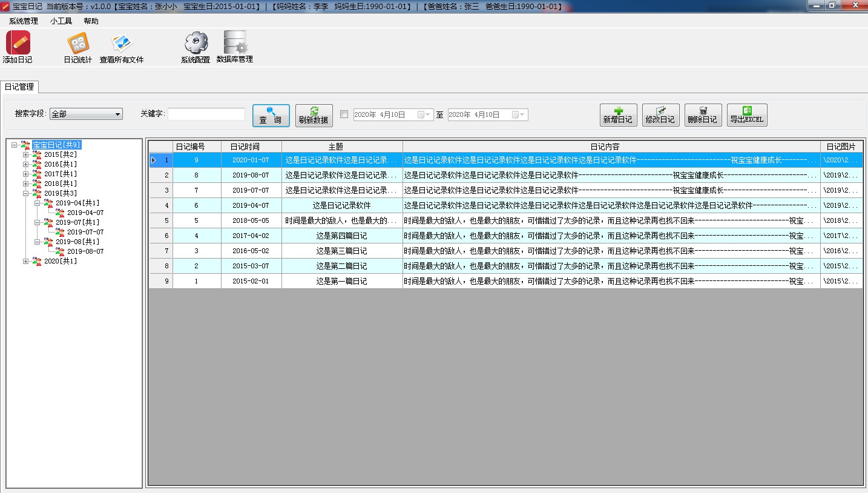Open the 搜索字段 combo box showing 全部
Viewport: 868px width, 493px height.
point(86,114)
